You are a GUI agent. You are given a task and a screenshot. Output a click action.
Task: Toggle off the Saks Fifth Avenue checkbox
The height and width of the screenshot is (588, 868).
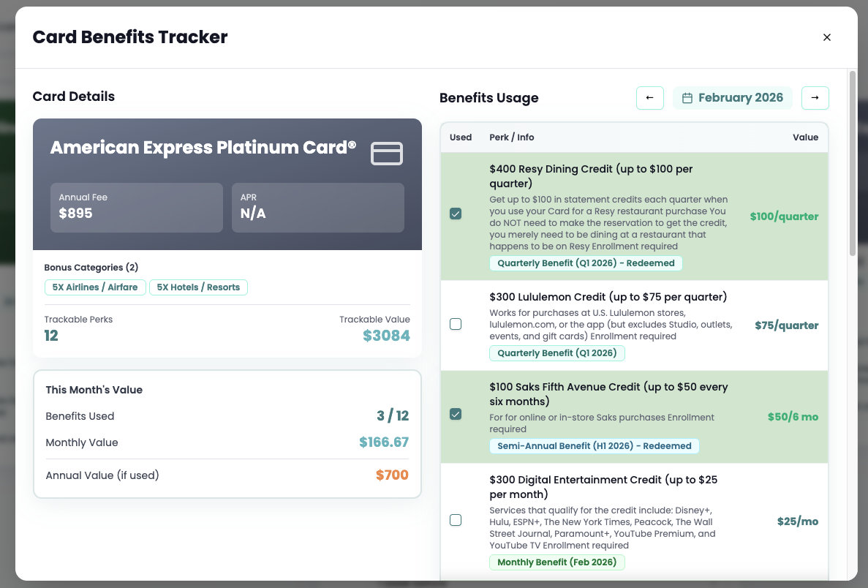pos(456,413)
